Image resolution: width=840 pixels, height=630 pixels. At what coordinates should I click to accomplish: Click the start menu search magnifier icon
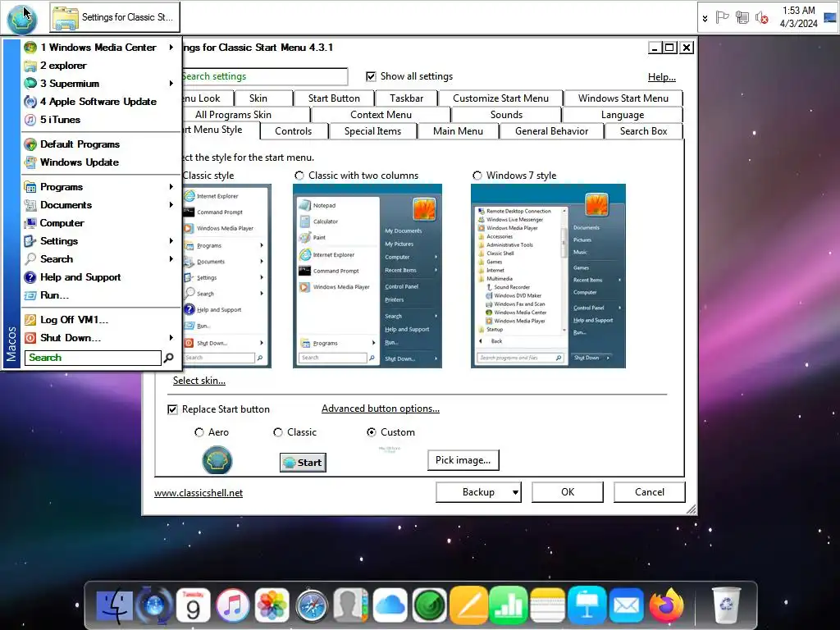169,358
